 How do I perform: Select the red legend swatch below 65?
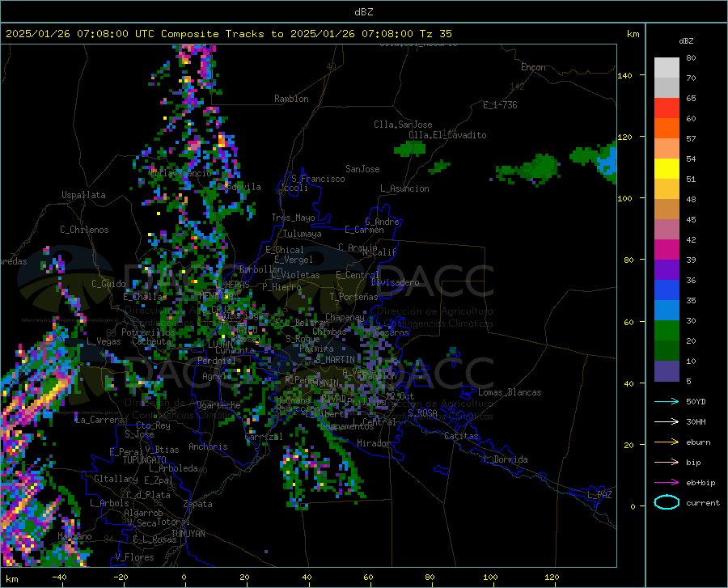667,108
